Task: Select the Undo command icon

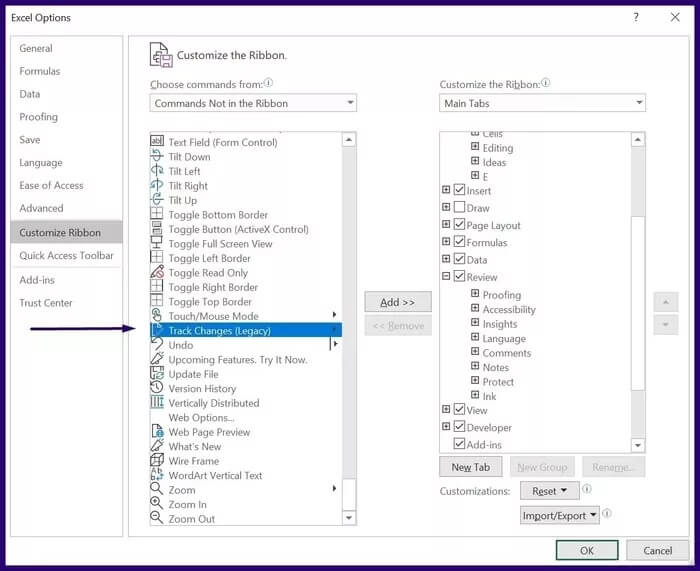Action: (x=157, y=344)
